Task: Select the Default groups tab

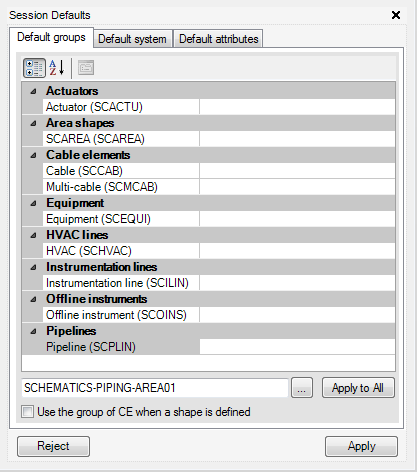Action: pos(51,37)
